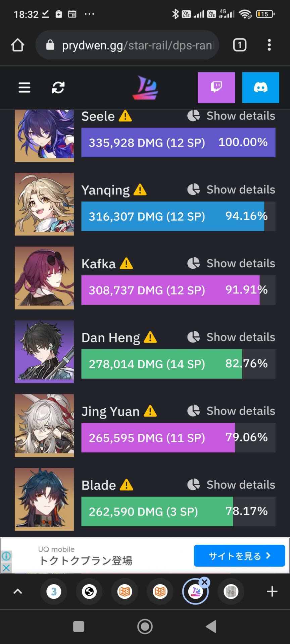
Task: Close the active Prydwen tab
Action: (x=204, y=582)
